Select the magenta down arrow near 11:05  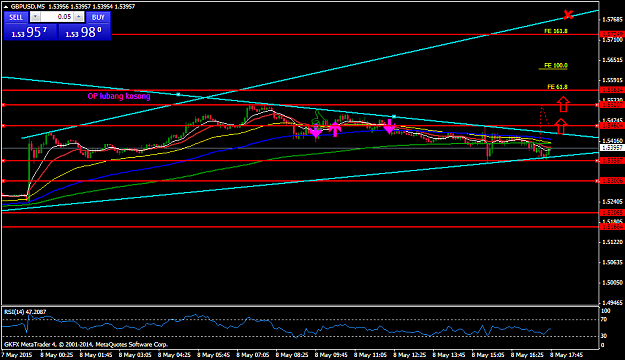point(389,126)
